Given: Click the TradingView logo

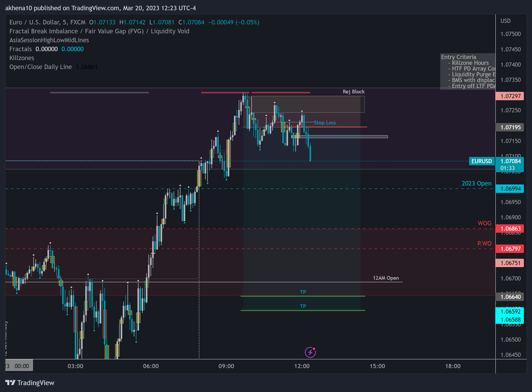Looking at the screenshot, I should tap(30, 383).
